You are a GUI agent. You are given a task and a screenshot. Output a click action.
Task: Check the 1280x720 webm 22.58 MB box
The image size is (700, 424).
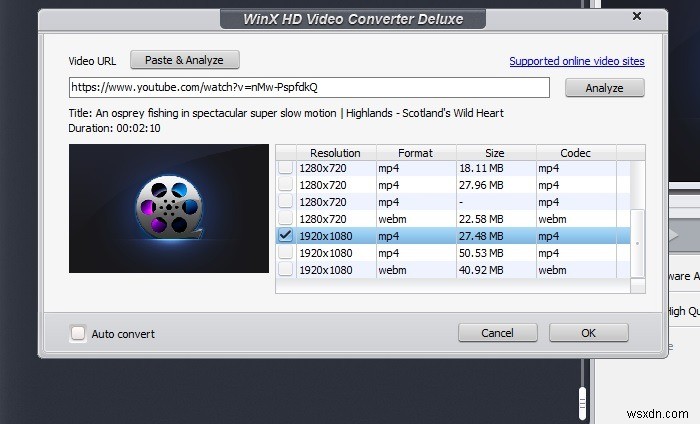point(286,219)
